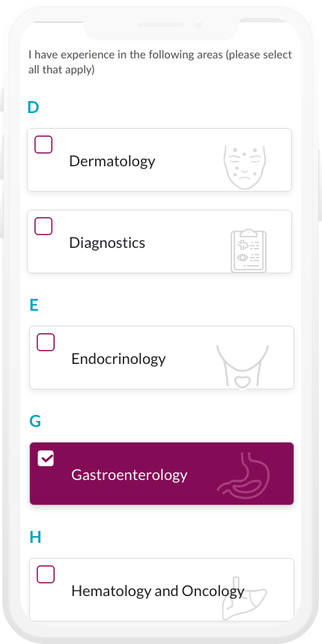This screenshot has width=322, height=644.
Task: Uncheck the Gastroenterology checkbox
Action: pos(46,458)
